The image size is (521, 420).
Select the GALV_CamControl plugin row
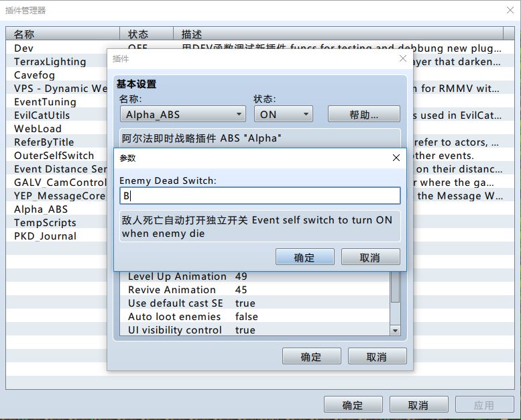click(56, 182)
